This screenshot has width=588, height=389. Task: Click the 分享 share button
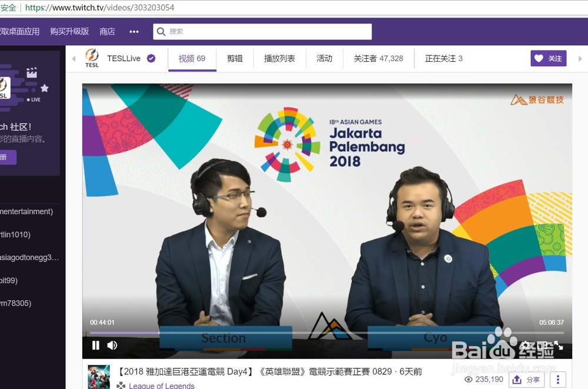click(526, 380)
